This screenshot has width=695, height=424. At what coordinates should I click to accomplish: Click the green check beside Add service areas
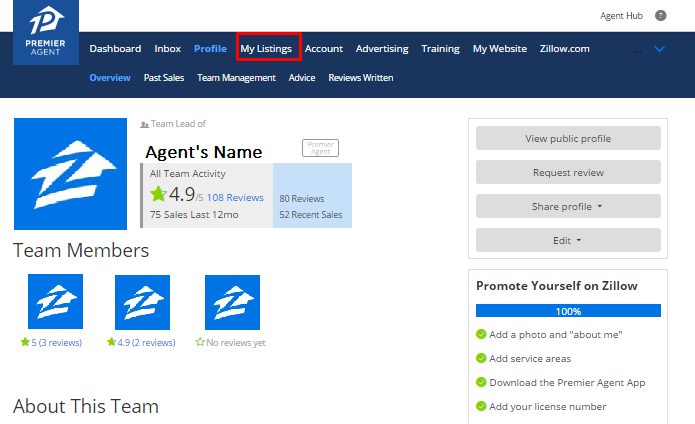click(481, 358)
